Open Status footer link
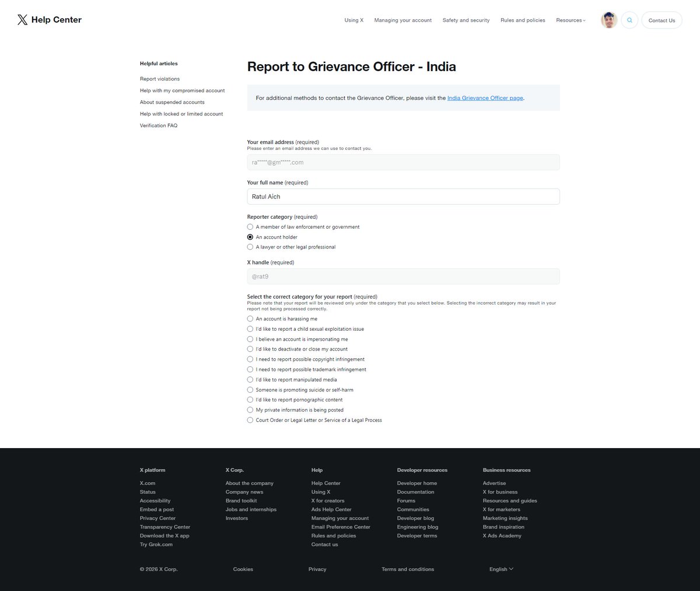 [x=148, y=492]
